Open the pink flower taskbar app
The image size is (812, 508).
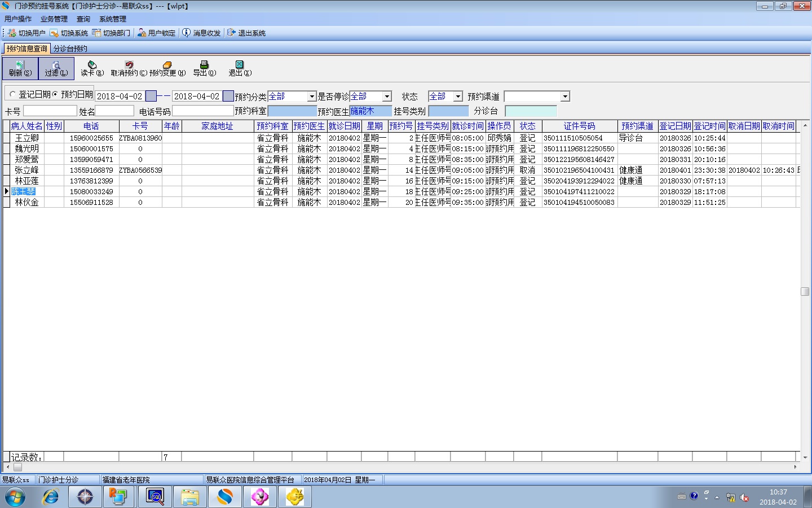(x=260, y=497)
